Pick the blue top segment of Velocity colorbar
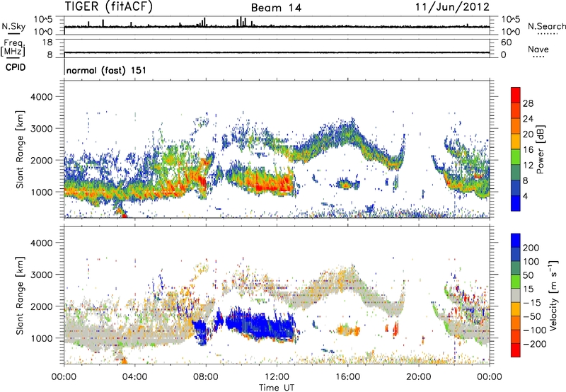The width and height of the screenshot is (566, 392). 516,241
